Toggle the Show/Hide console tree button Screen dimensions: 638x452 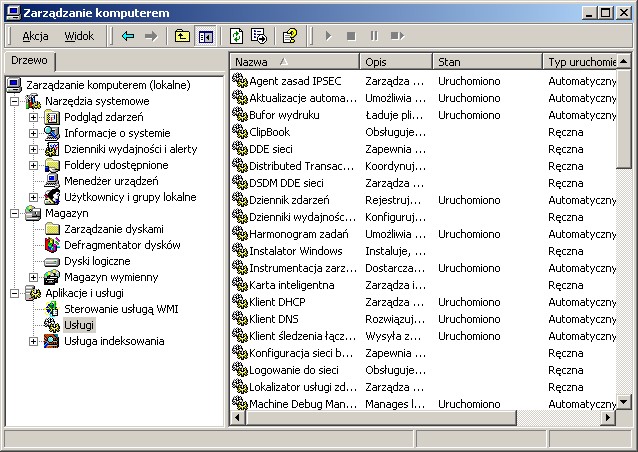(205, 36)
